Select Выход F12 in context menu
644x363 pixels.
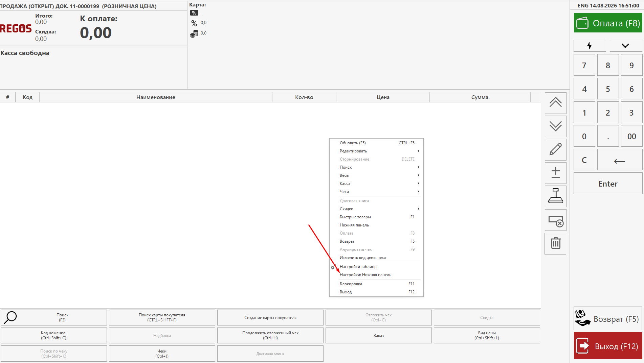pos(376,292)
